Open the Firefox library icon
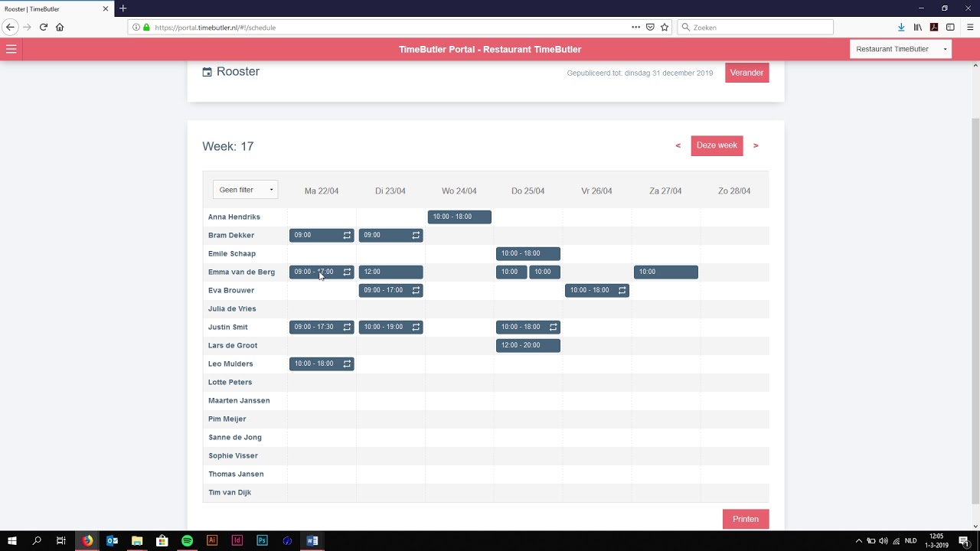 [917, 27]
